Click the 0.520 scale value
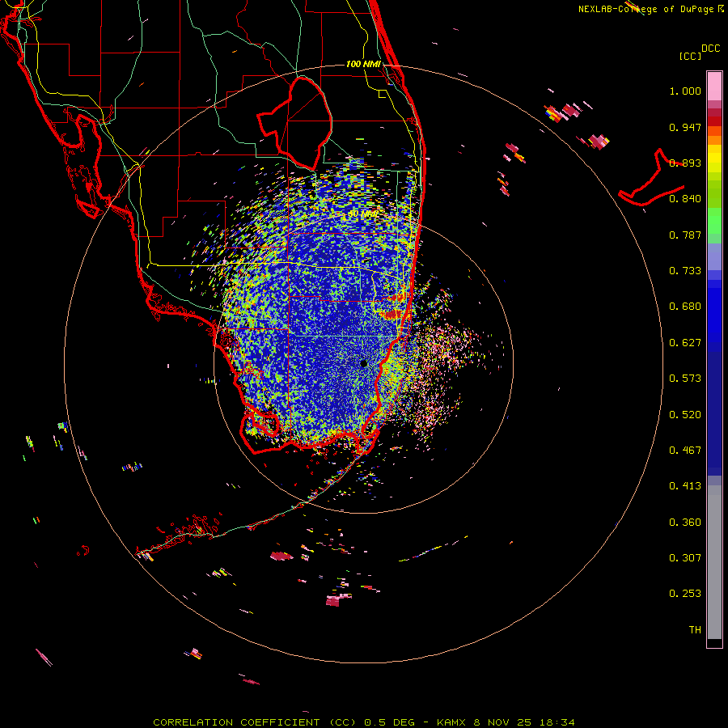 pos(685,415)
